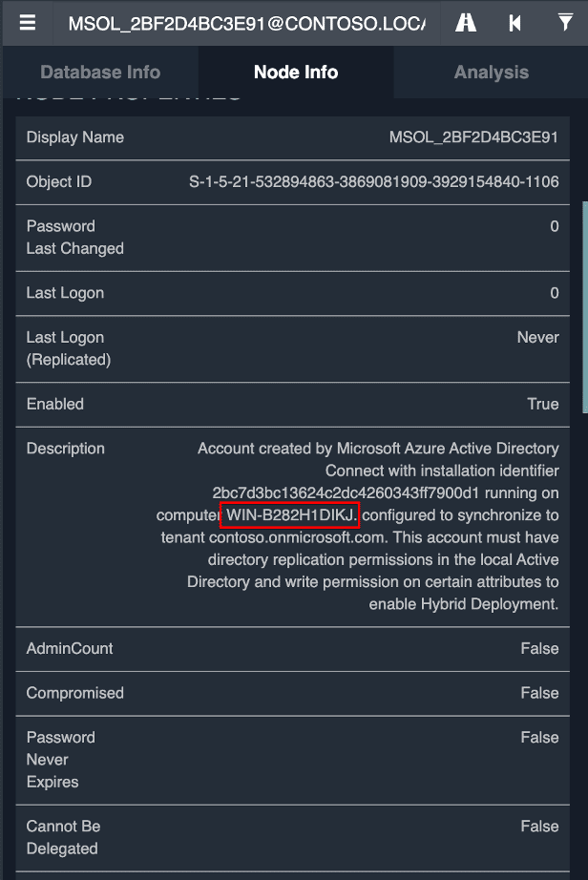Select the Node Info tab
Viewport: 588px width, 880px height.
pyautogui.click(x=296, y=73)
